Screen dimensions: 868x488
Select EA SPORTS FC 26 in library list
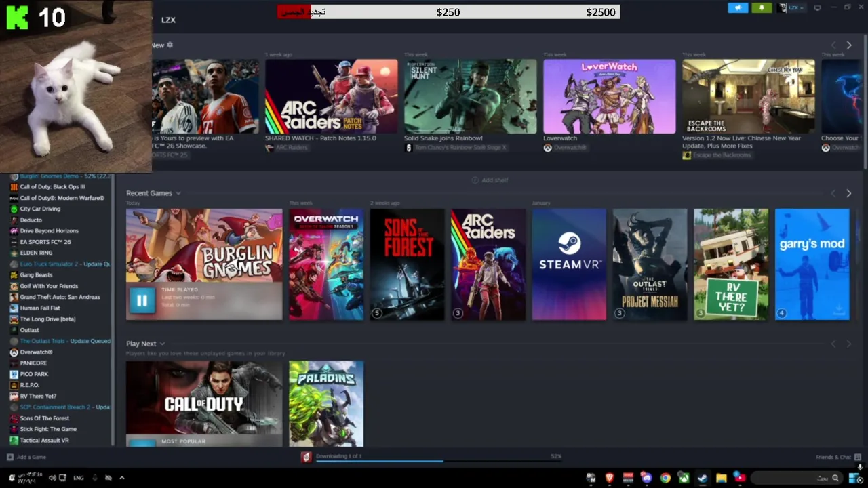[x=45, y=242]
